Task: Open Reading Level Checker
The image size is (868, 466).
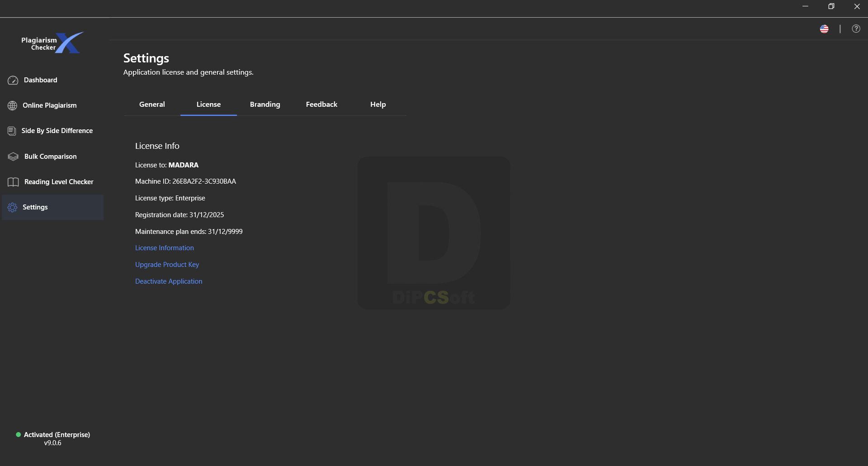Action: 52,182
